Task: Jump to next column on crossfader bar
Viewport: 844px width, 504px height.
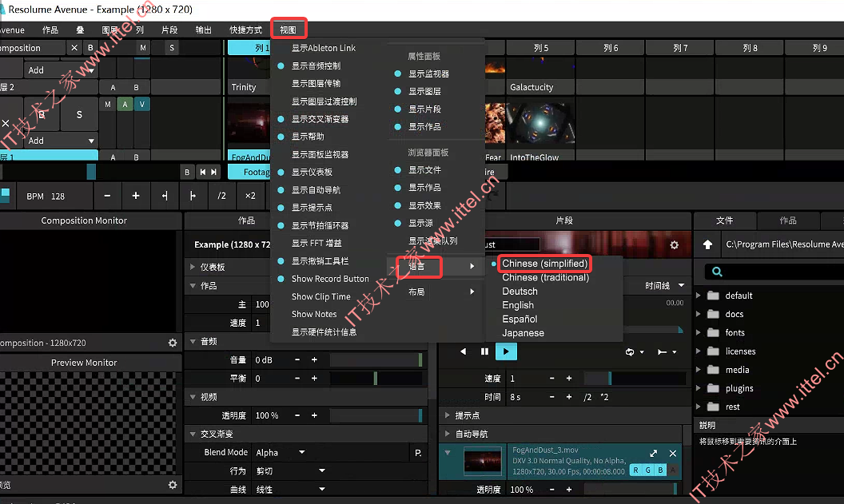Action: tap(214, 172)
